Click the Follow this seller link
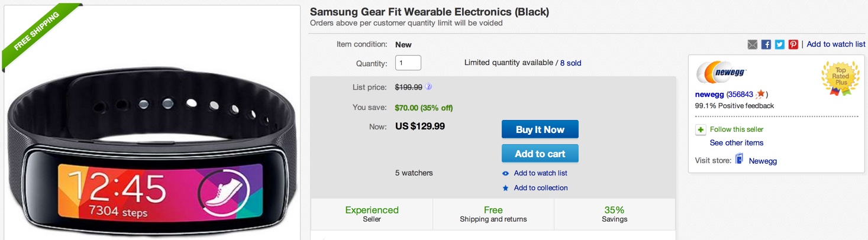 736,129
